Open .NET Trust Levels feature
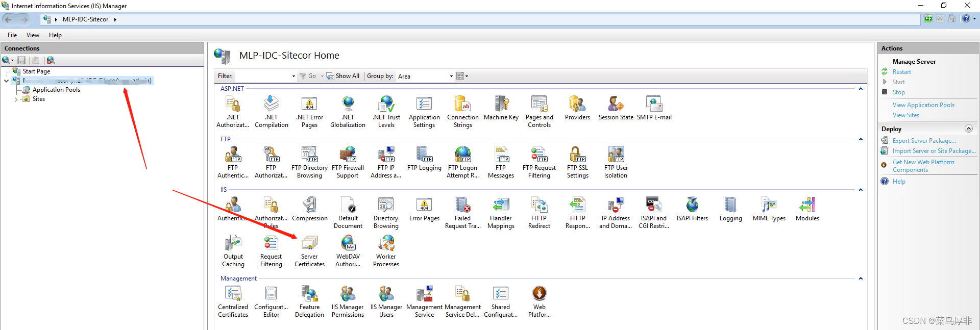This screenshot has height=330, width=980. point(386,112)
